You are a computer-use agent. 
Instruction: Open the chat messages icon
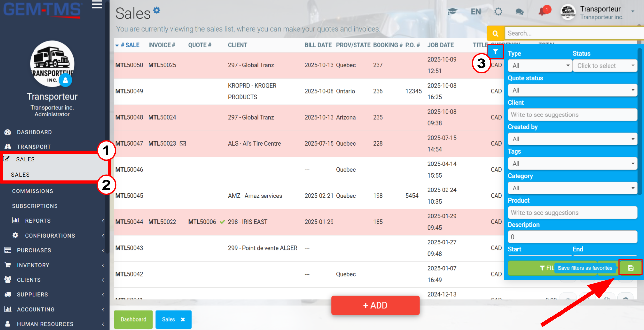[x=519, y=12]
